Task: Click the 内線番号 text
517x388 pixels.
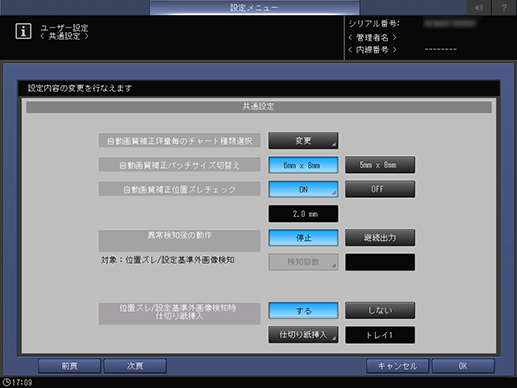Action: click(x=372, y=50)
